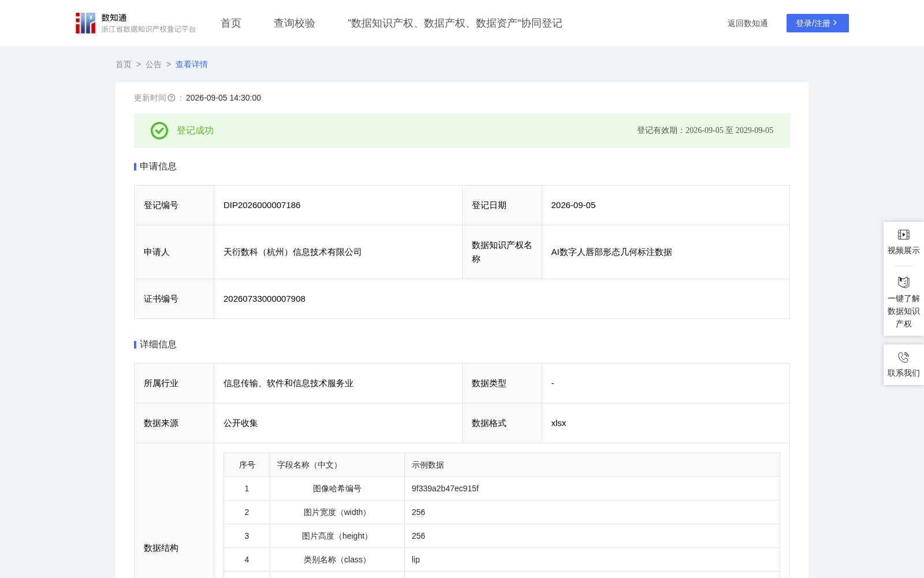Screen dimensions: 924x578
Task: Click the green 登记成功 checkmark icon
Action: pos(159,131)
